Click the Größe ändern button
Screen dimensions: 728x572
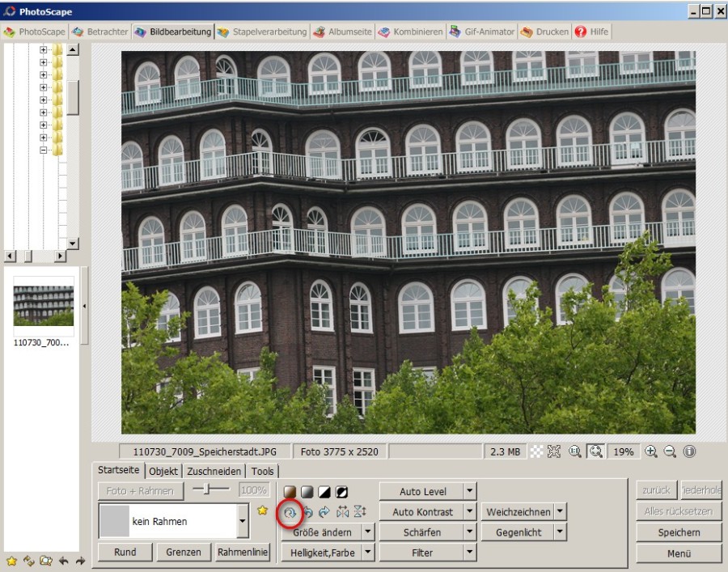[322, 532]
